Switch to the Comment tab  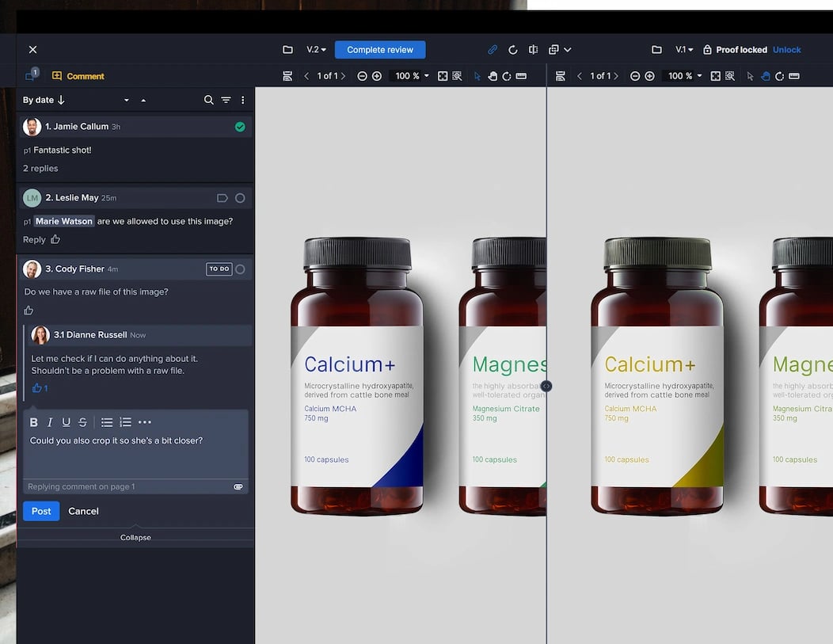pyautogui.click(x=78, y=76)
